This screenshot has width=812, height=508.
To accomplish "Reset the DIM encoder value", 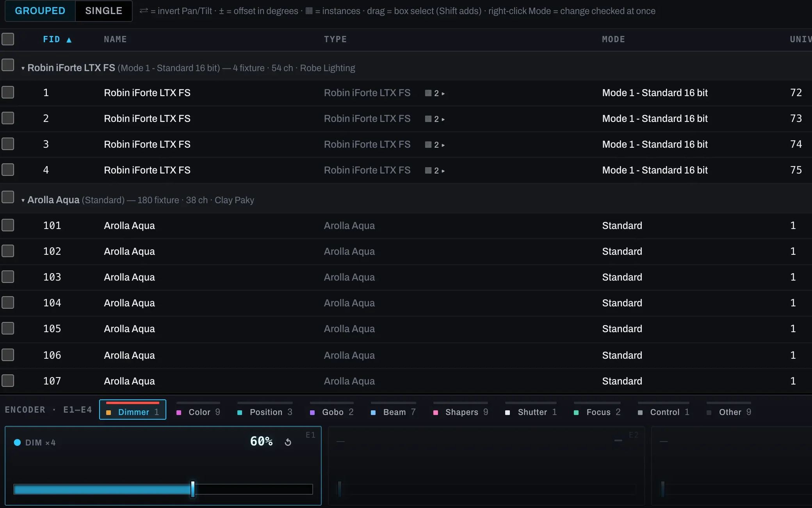I will point(288,442).
